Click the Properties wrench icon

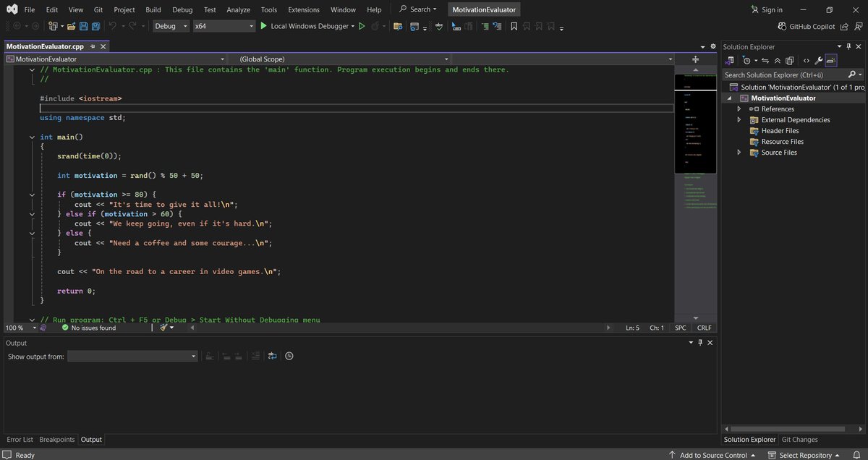pos(819,61)
